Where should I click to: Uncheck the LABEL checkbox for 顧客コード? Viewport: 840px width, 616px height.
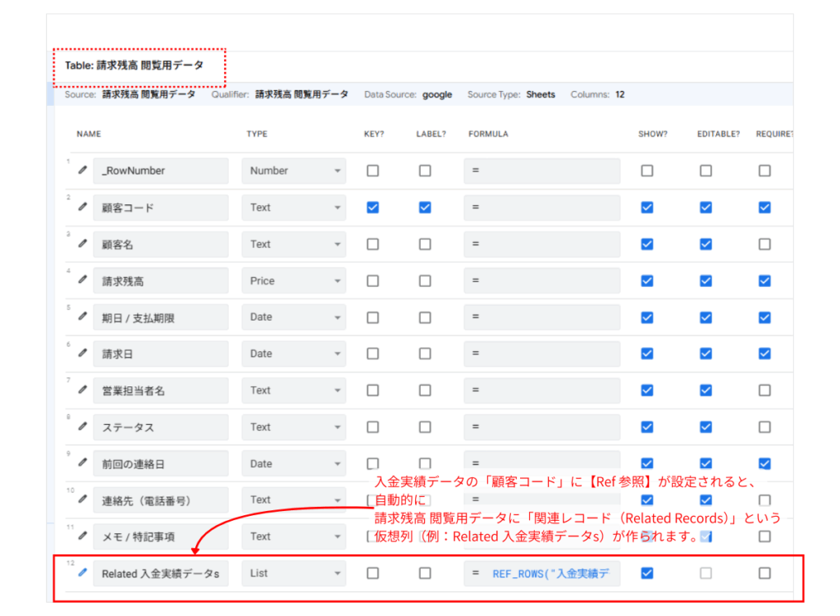click(x=425, y=208)
